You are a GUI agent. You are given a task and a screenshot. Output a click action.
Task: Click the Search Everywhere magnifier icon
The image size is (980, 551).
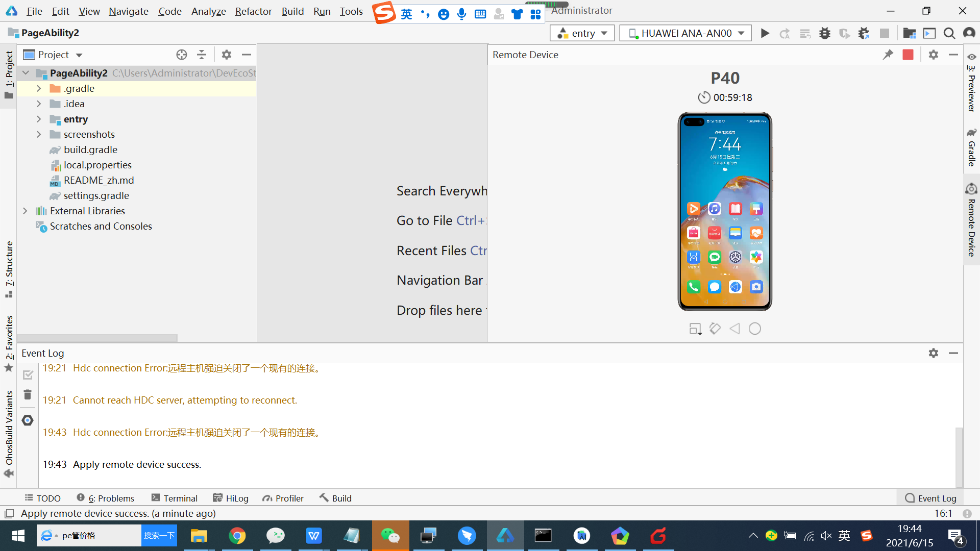[x=949, y=33]
